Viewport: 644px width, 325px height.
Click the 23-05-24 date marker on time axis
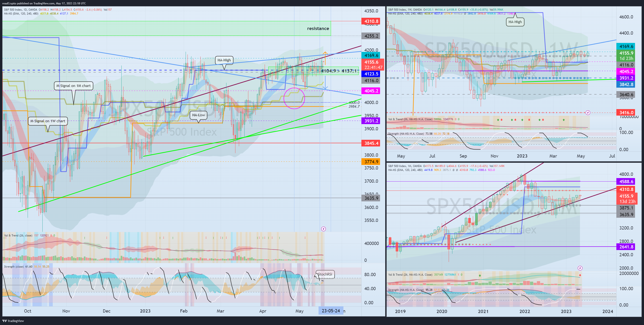[331, 311]
